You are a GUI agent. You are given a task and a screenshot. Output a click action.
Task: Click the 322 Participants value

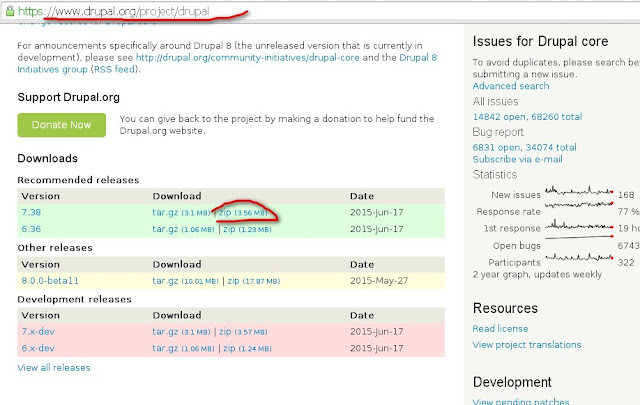[x=626, y=263]
